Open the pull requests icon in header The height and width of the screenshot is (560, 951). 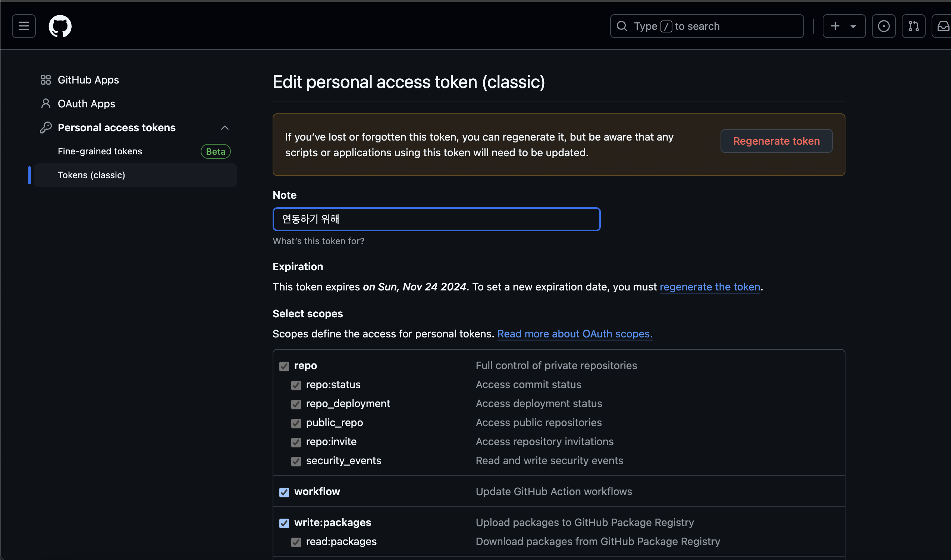(x=913, y=26)
